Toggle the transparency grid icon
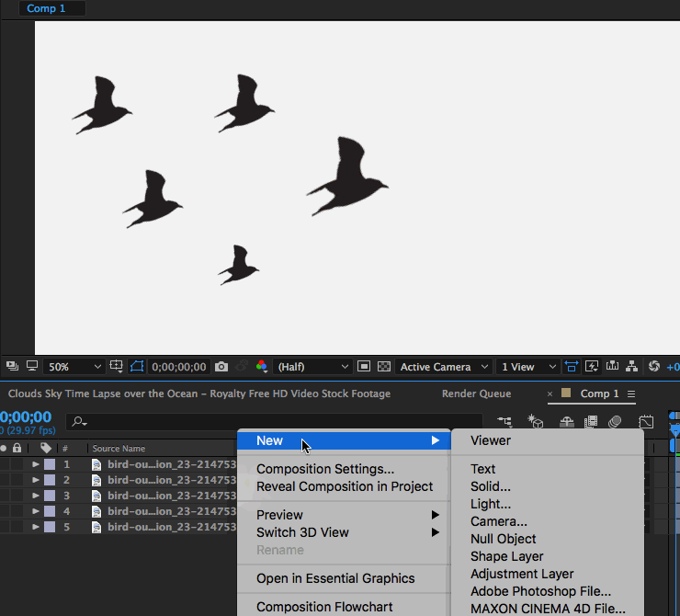The width and height of the screenshot is (680, 616). point(384,367)
